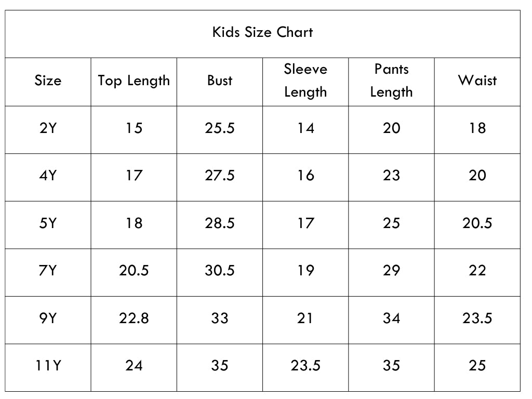This screenshot has height=399, width=532.
Task: Select the 5Y waist value 20.5
Action: point(477,223)
